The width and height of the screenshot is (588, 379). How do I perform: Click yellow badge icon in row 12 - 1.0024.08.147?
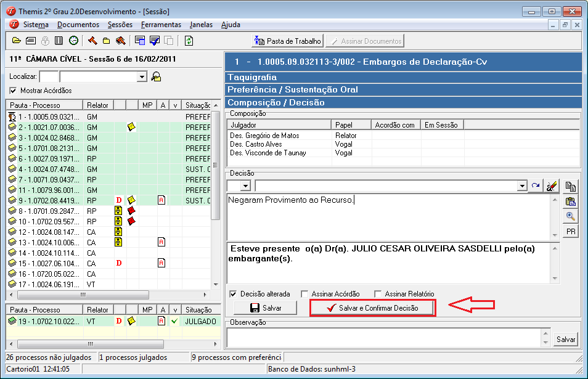118,232
